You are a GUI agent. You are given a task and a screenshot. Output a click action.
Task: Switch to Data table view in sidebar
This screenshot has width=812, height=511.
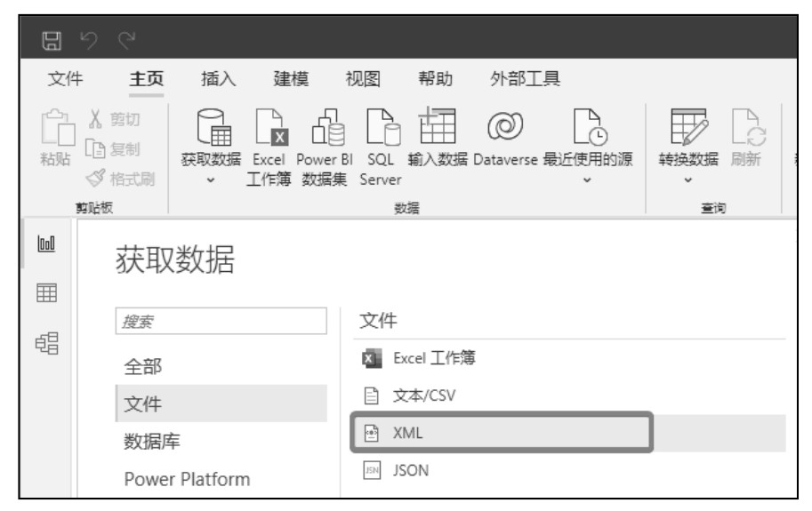(46, 293)
